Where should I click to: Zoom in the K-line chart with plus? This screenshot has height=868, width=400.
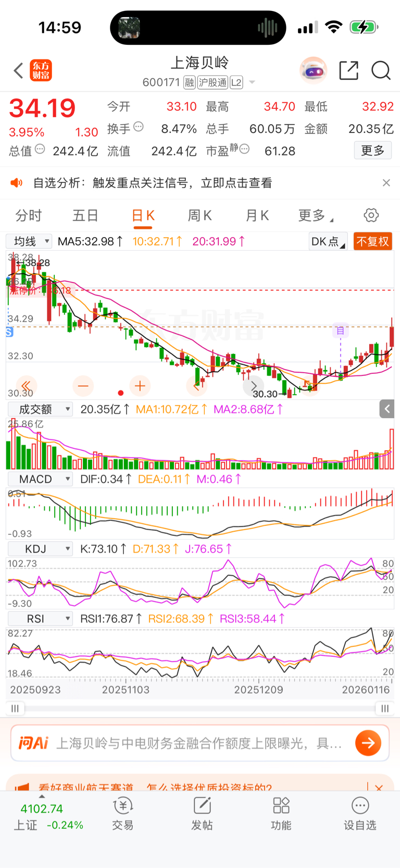(140, 386)
